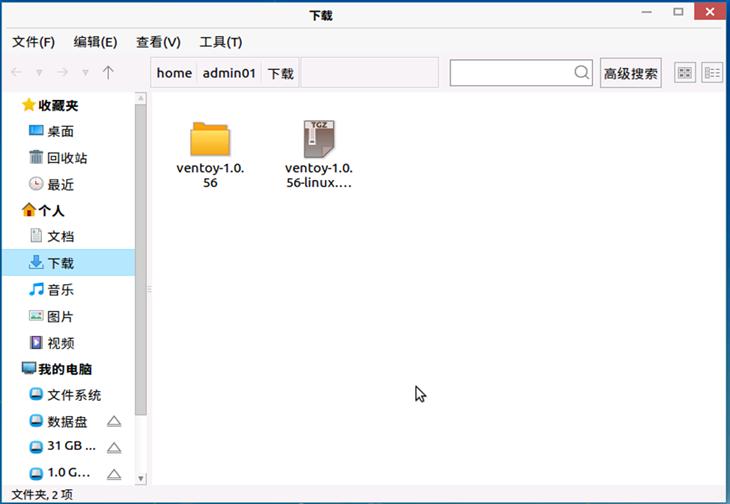Viewport: 730px width, 504px height.
Task: Click the 31 GB volume drive icon
Action: tap(36, 447)
